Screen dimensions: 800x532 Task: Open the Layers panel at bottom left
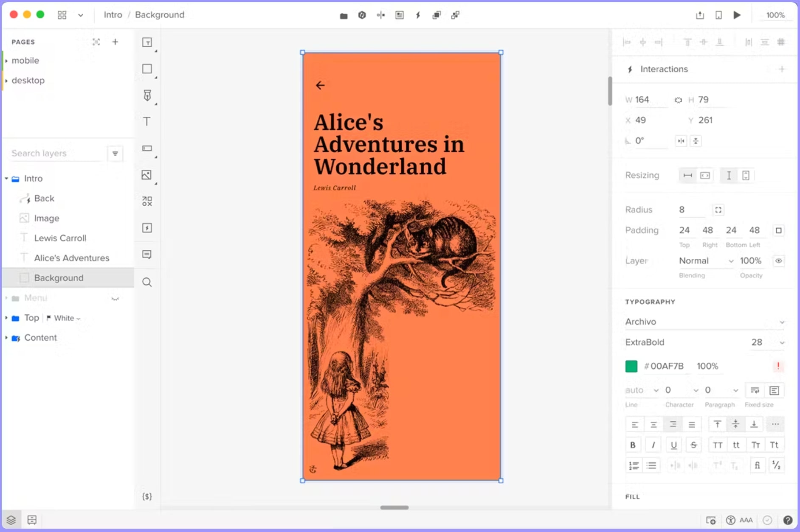(x=11, y=520)
